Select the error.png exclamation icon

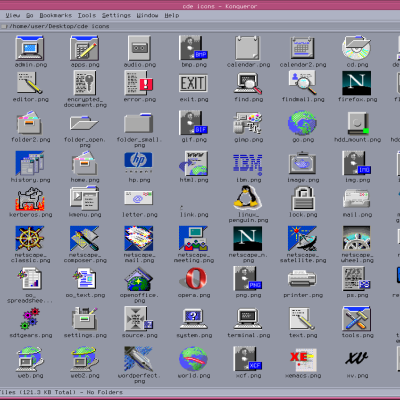(139, 83)
